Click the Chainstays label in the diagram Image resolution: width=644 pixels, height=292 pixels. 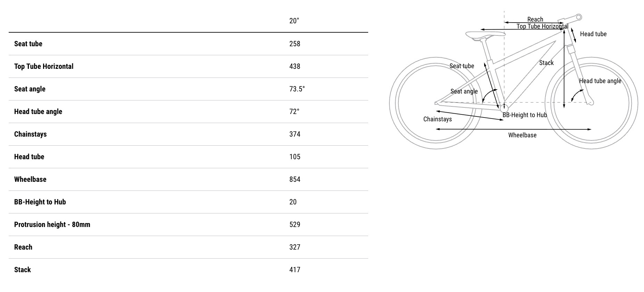point(437,119)
